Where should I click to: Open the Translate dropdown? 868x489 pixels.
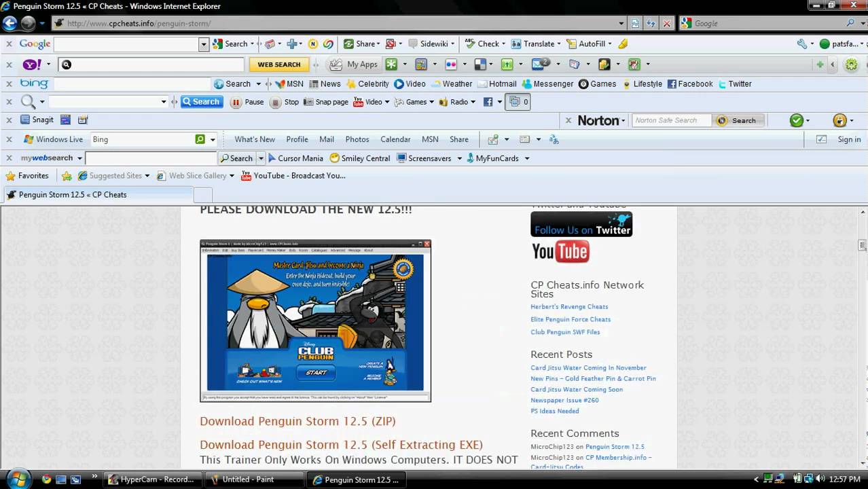(559, 43)
